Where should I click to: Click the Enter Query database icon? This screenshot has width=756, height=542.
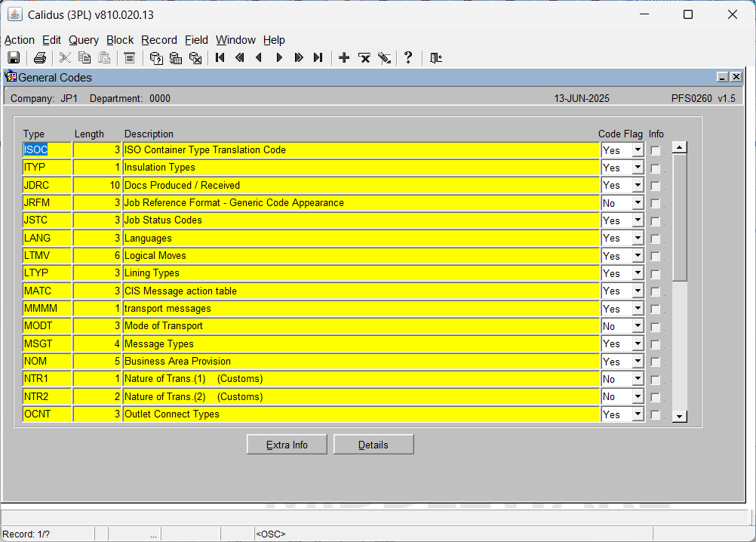pyautogui.click(x=155, y=58)
